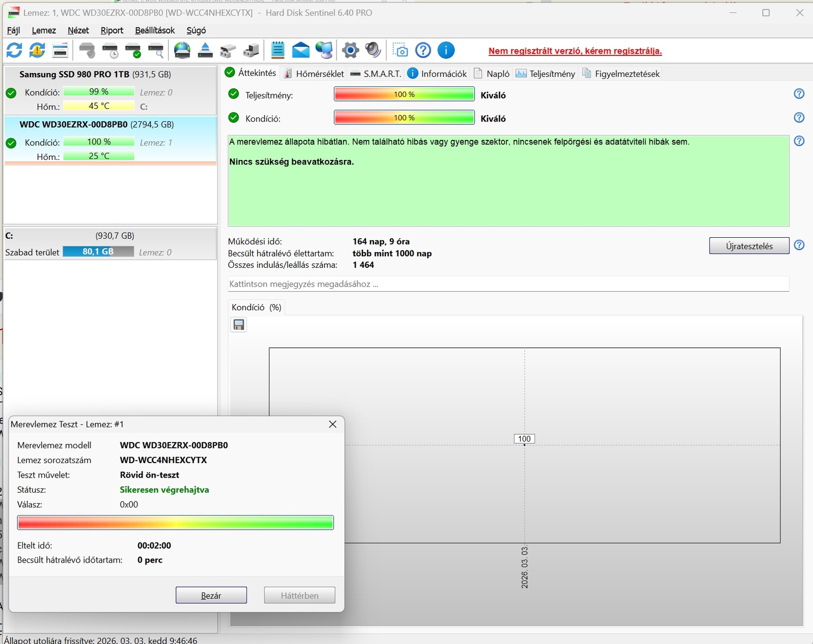Select the Kondíció (%) graph tab
This screenshot has height=644, width=813.
[x=256, y=307]
